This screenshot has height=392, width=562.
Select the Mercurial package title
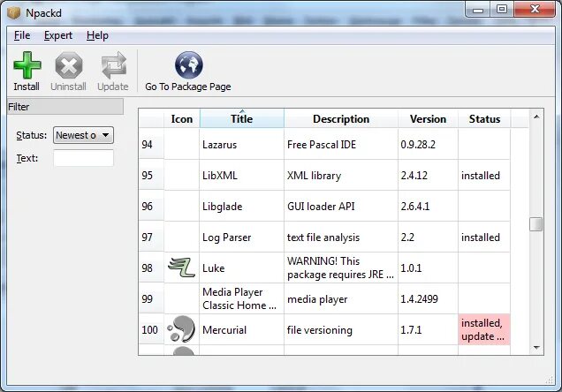(x=224, y=329)
